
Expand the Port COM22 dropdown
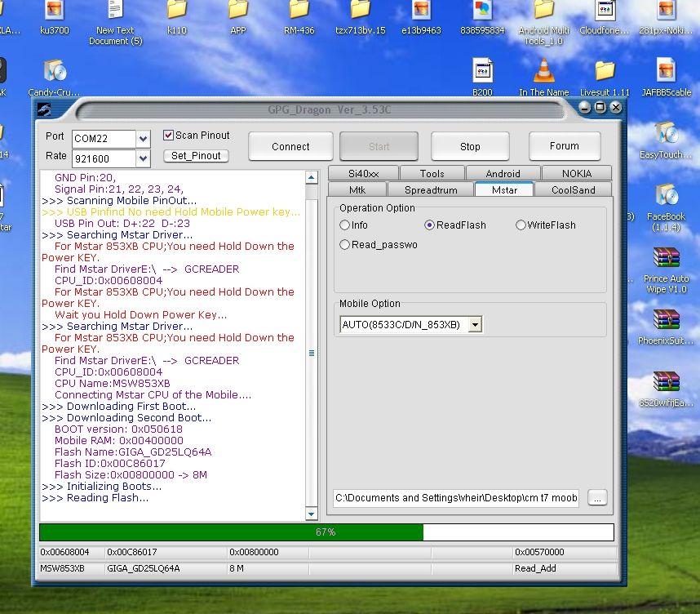[144, 139]
